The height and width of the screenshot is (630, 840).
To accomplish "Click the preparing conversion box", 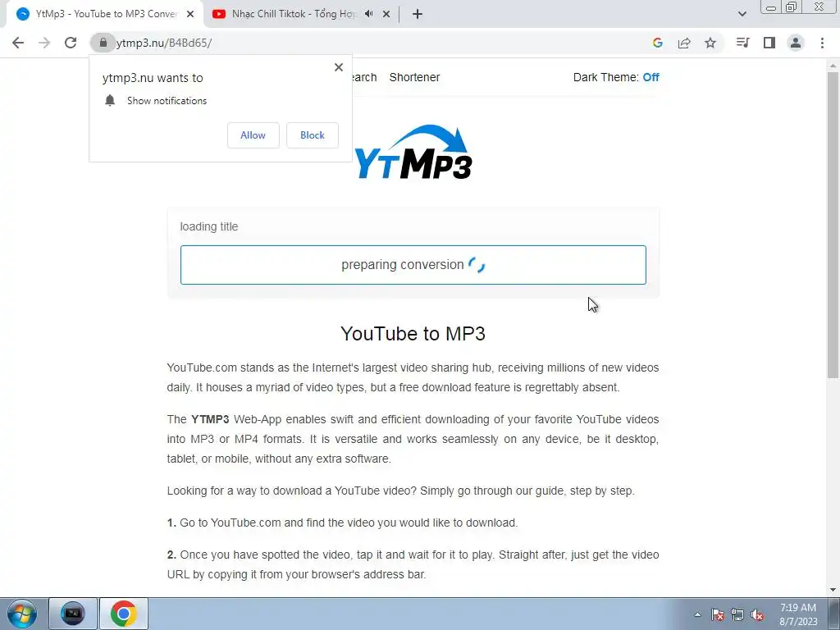I will click(413, 265).
